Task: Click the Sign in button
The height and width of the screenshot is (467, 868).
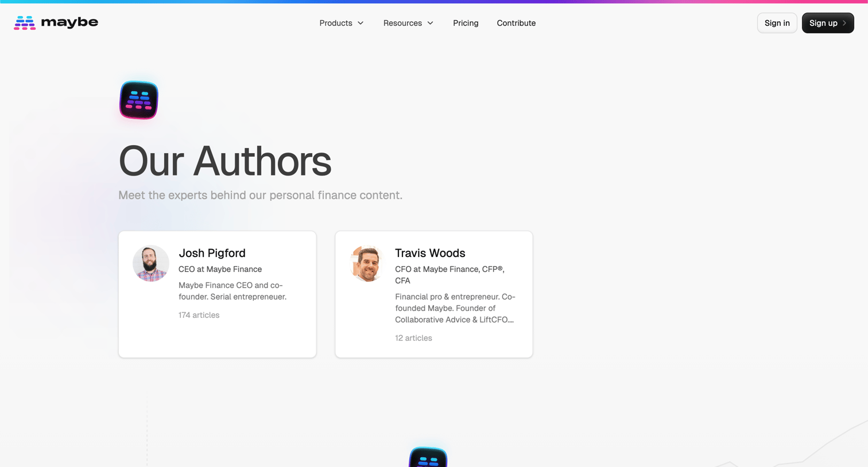Action: [777, 23]
